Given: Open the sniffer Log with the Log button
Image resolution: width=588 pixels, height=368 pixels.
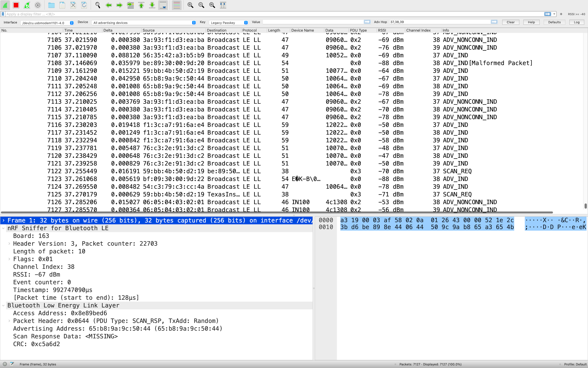Looking at the screenshot, I should tap(577, 22).
